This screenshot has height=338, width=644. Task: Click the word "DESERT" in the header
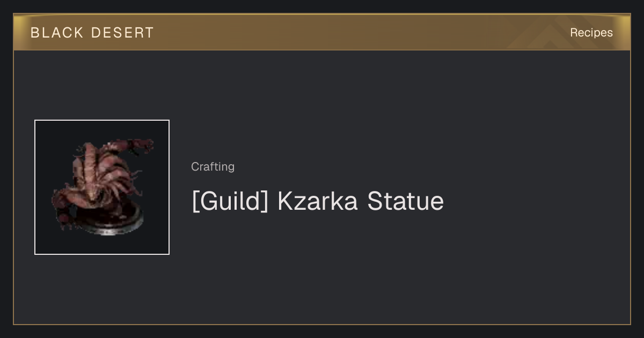point(122,33)
